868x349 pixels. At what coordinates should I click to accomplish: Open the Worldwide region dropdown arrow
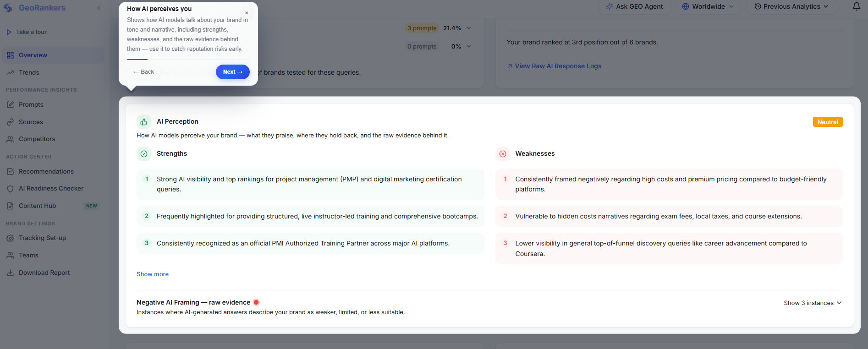point(731,6)
